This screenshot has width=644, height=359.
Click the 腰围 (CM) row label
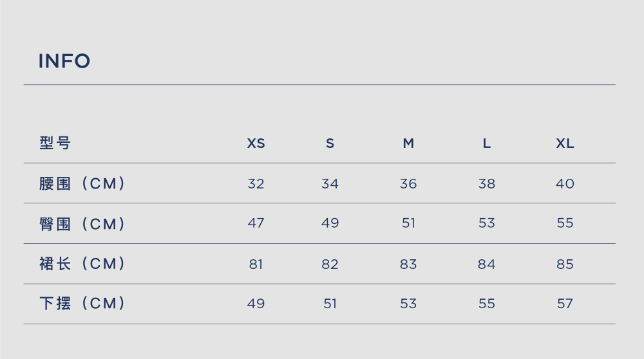point(82,183)
